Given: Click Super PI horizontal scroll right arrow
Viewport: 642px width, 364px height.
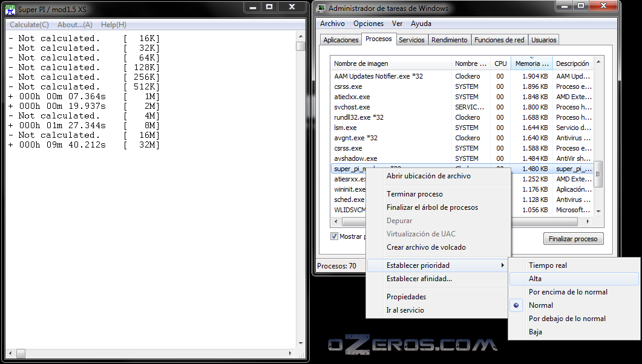Looking at the screenshot, I should [290, 353].
